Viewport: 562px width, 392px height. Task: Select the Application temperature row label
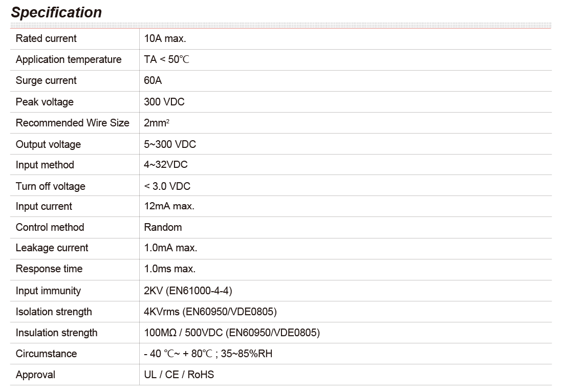click(x=69, y=59)
